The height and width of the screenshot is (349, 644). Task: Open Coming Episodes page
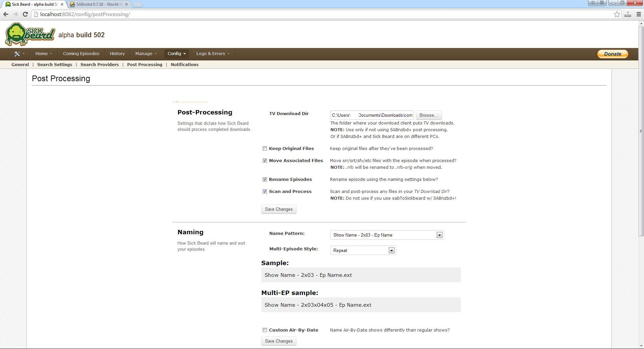(81, 54)
